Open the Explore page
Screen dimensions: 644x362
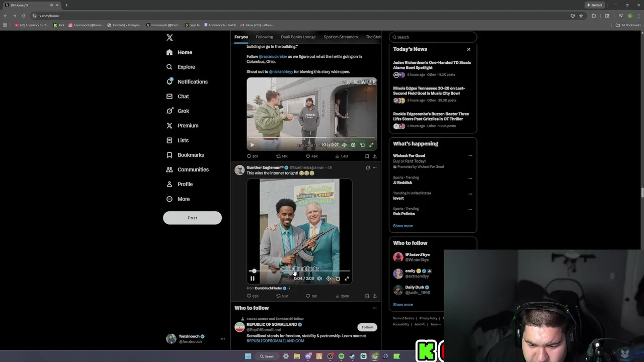coord(180,67)
